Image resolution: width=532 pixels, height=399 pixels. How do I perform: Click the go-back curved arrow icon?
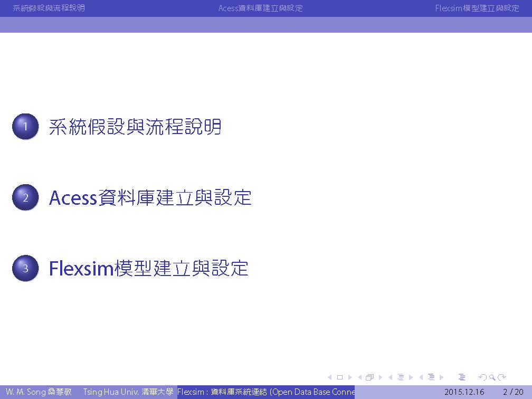pyautogui.click(x=482, y=377)
